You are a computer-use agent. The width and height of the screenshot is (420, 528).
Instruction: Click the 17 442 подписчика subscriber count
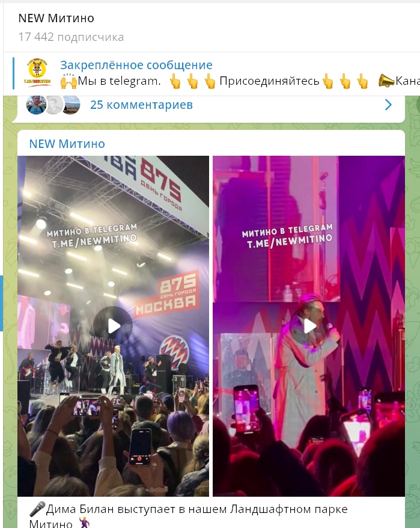71,37
